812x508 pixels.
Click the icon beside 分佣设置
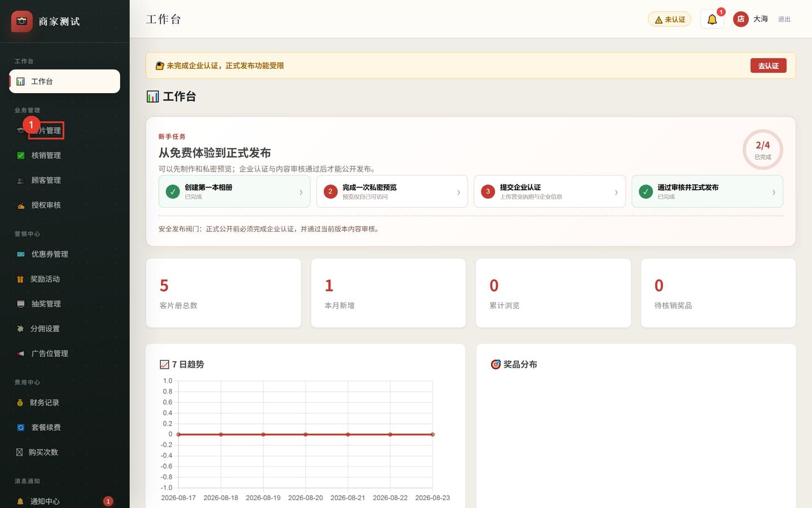click(20, 329)
